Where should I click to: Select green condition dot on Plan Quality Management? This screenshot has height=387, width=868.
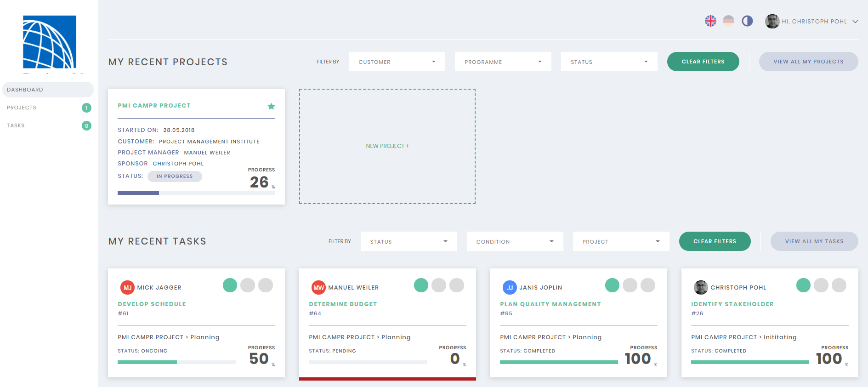612,285
